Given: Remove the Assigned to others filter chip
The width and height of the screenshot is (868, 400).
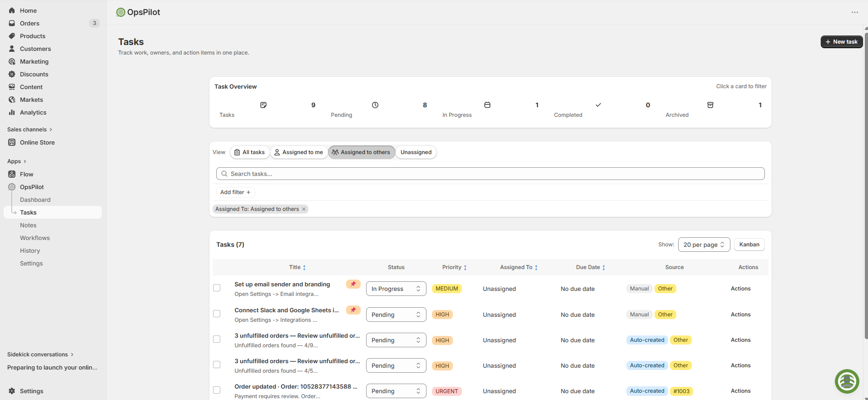Looking at the screenshot, I should pos(304,209).
